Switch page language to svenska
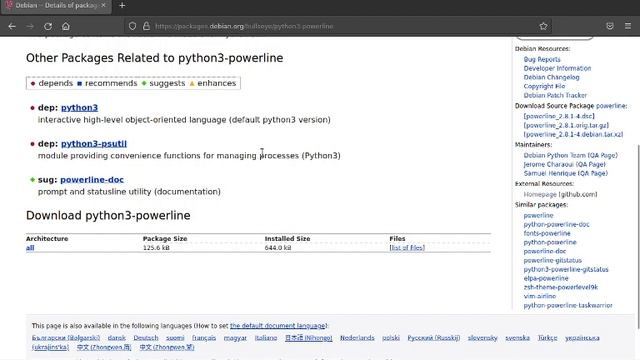Viewport: 640px width, 360px height. coord(518,338)
